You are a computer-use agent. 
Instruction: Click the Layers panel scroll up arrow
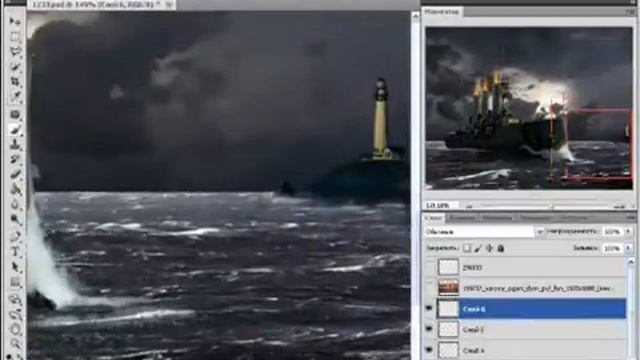[631, 262]
